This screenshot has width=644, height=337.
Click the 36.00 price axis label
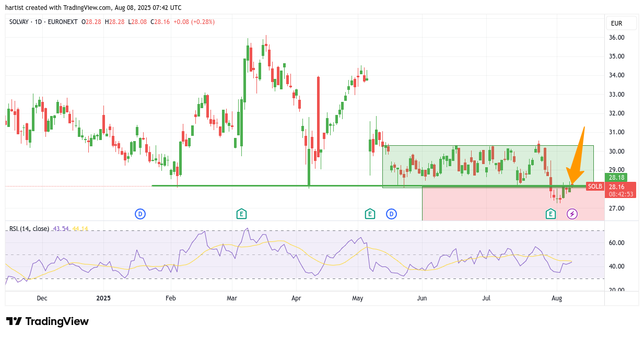coord(617,38)
